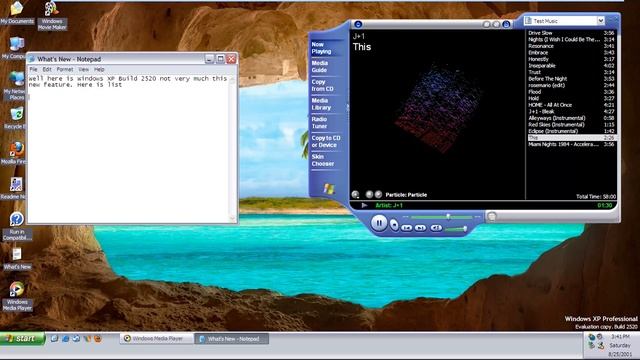Click the Test Music playlist box

click(x=564, y=20)
